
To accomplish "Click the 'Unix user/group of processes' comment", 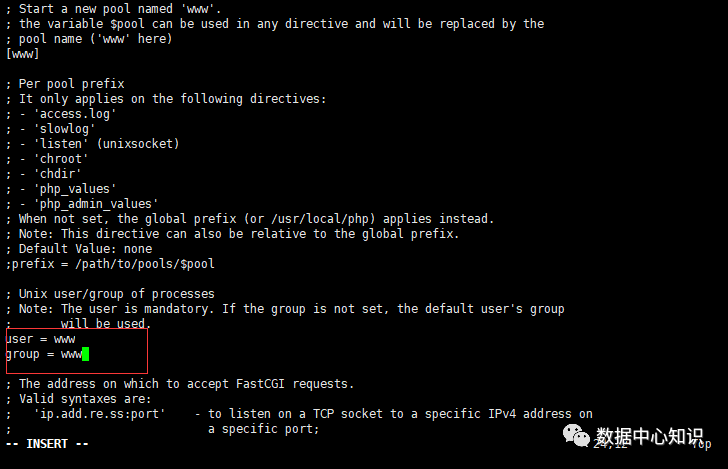I will pyautogui.click(x=115, y=294).
